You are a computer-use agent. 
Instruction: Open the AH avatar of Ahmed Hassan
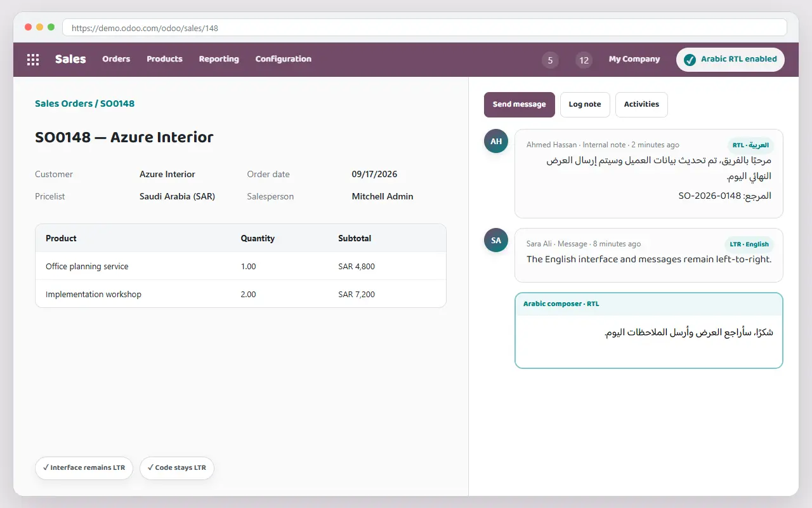point(496,141)
